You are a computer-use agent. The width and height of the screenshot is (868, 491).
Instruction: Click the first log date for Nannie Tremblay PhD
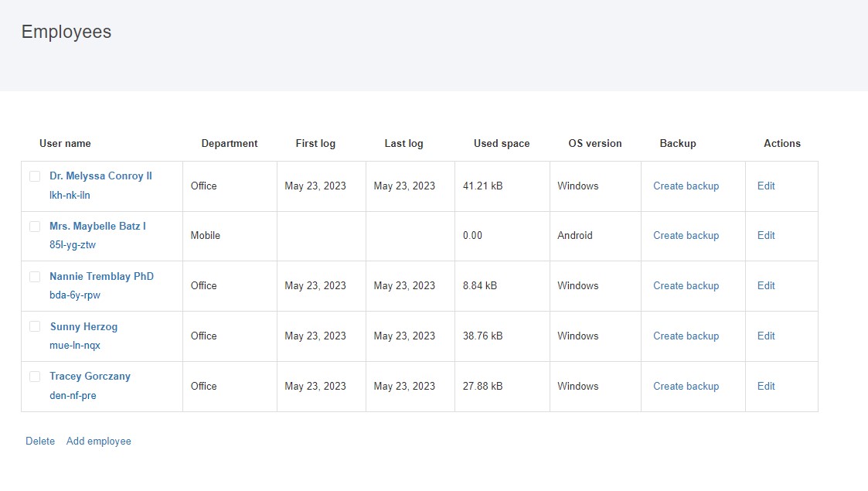pyautogui.click(x=315, y=285)
